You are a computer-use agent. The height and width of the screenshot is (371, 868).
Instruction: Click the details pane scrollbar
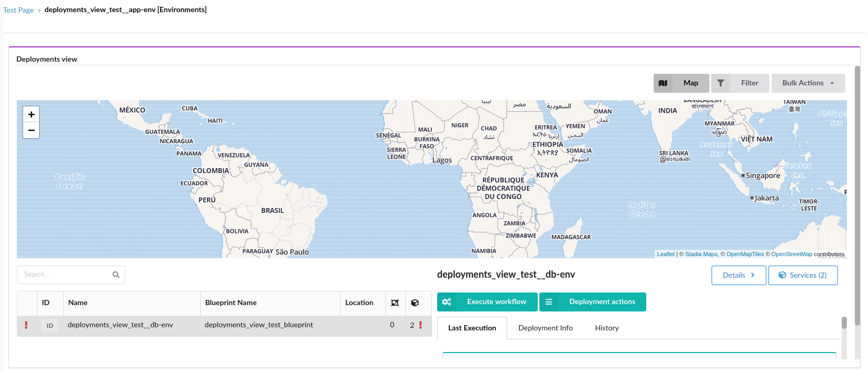pos(844,323)
